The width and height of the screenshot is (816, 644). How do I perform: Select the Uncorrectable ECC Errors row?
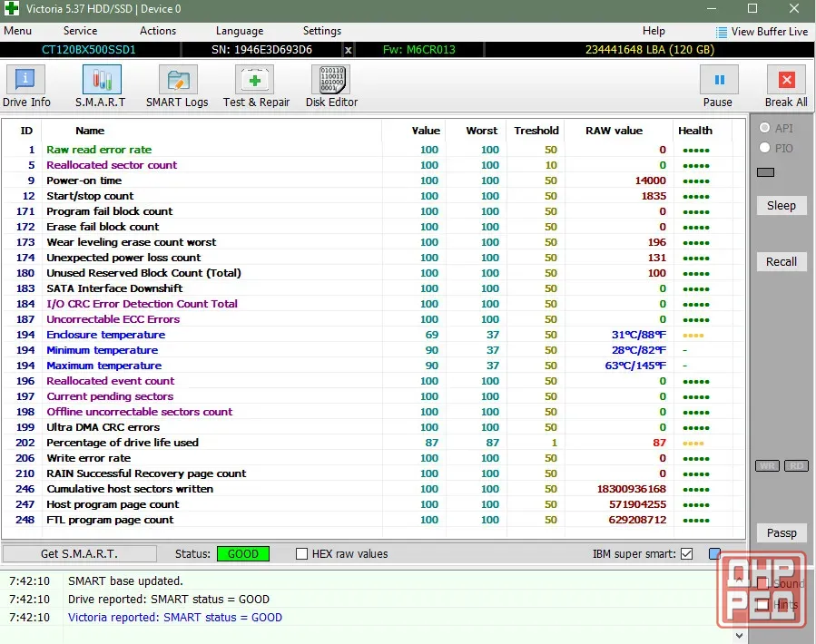[374, 319]
